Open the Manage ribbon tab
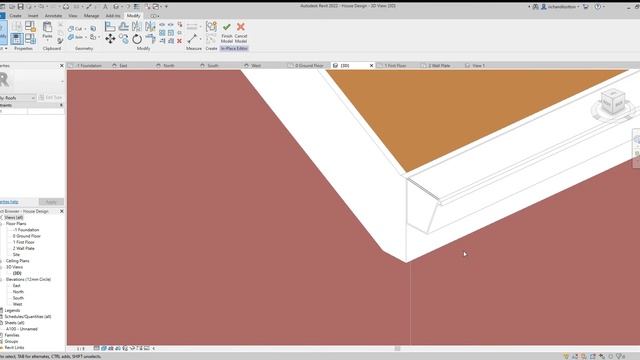 pos(91,16)
